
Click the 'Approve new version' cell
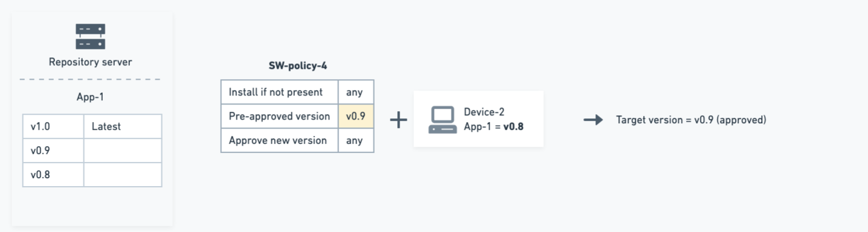coord(279,140)
